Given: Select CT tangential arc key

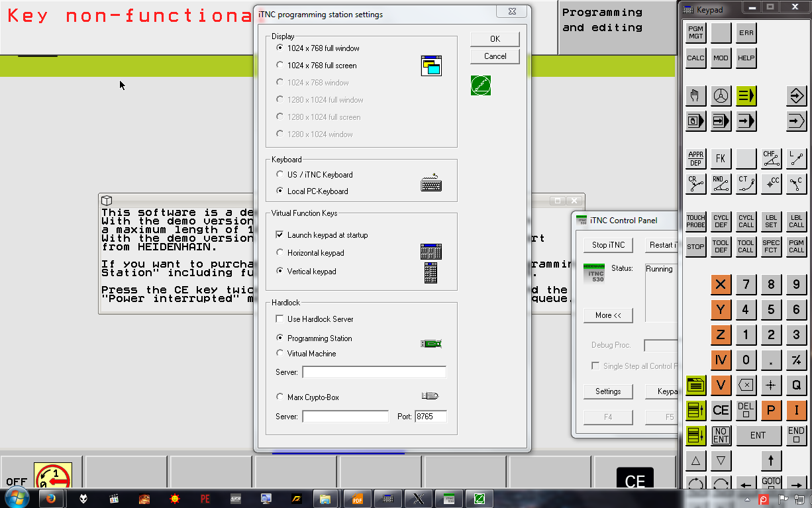Looking at the screenshot, I should pos(746,184).
